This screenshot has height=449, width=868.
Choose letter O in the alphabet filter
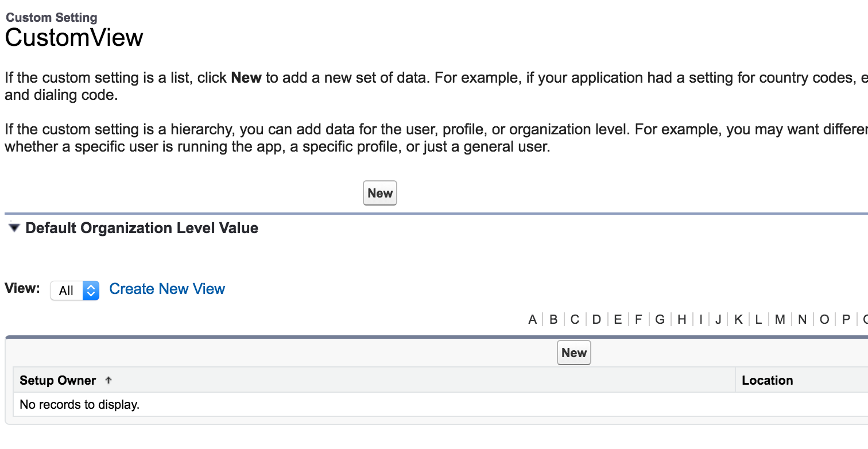point(824,319)
